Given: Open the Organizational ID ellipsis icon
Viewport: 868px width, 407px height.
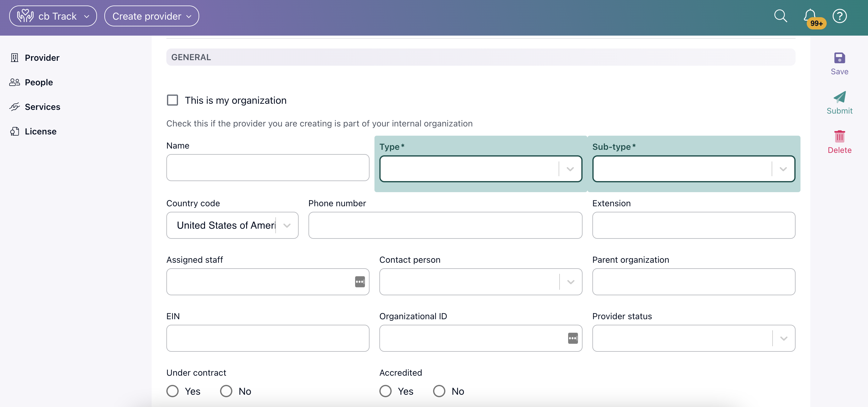Looking at the screenshot, I should point(573,338).
